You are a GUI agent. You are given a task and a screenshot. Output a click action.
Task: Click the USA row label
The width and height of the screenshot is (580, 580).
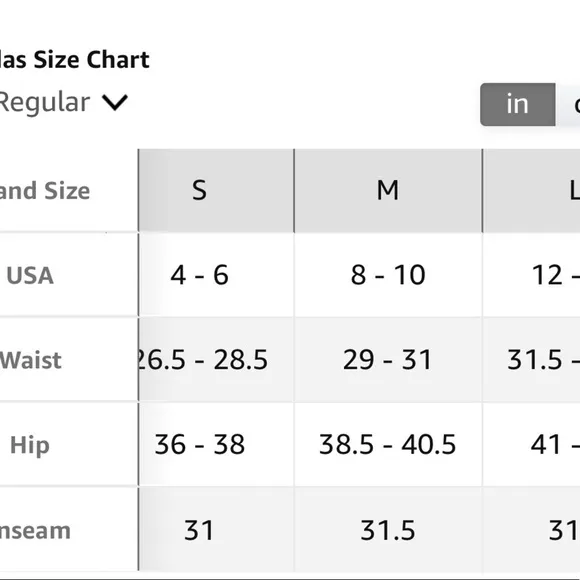tap(30, 276)
